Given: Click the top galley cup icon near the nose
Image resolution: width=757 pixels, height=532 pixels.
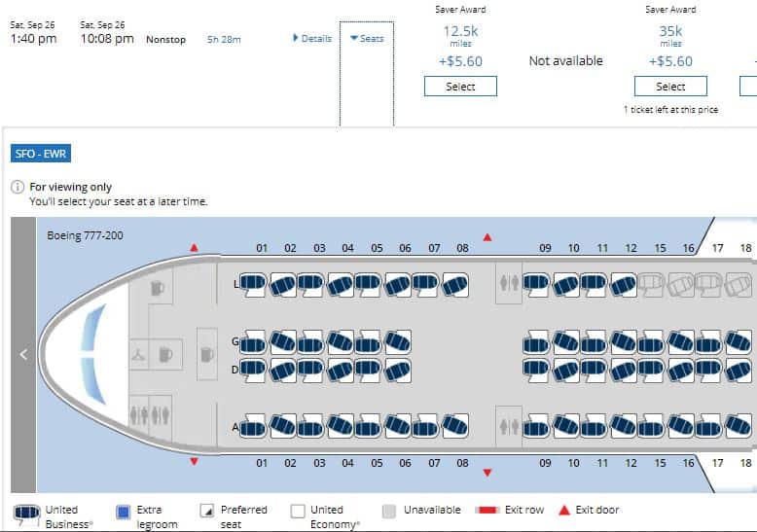Looking at the screenshot, I should click(158, 288).
